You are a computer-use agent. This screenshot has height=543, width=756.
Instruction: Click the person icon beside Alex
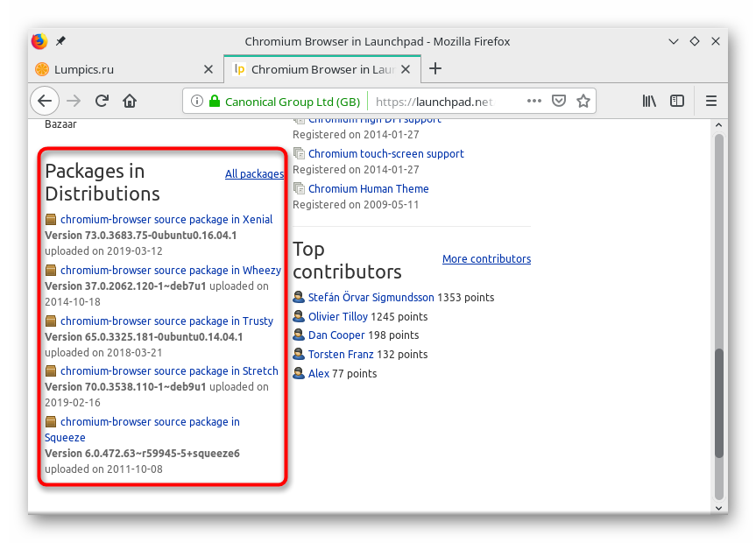click(x=299, y=373)
